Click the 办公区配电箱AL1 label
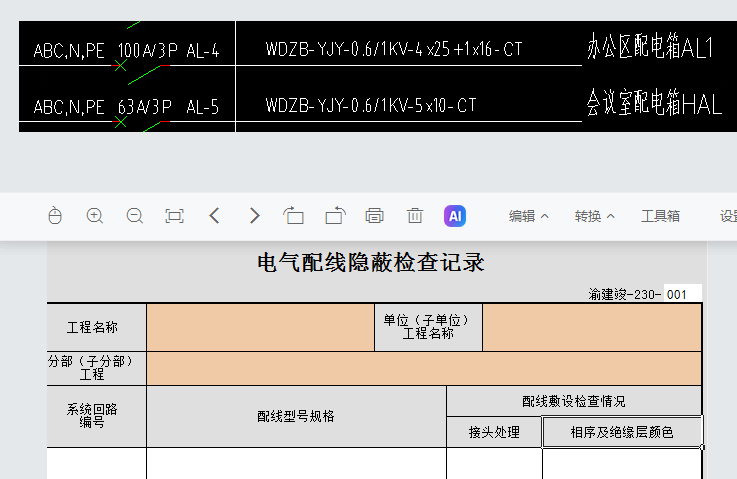The image size is (737, 479). click(x=650, y=46)
